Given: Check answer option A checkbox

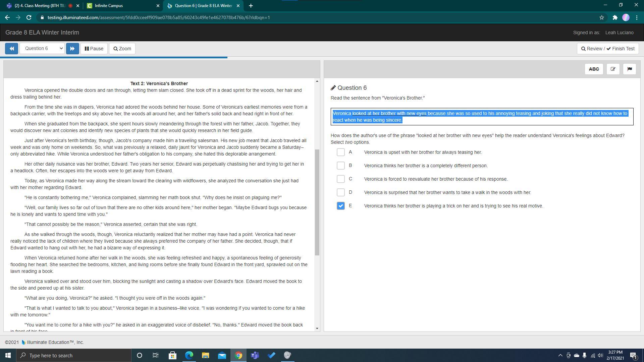Looking at the screenshot, I should tap(340, 152).
